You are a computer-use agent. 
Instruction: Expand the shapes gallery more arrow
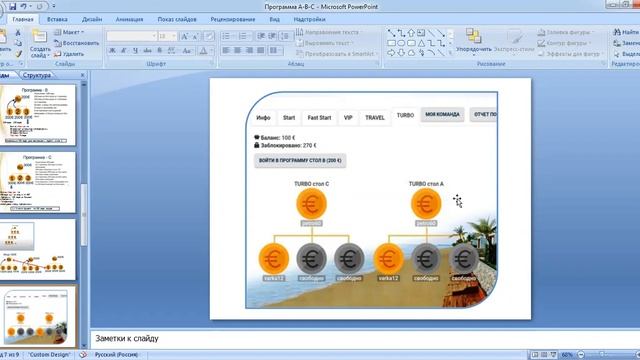click(451, 53)
